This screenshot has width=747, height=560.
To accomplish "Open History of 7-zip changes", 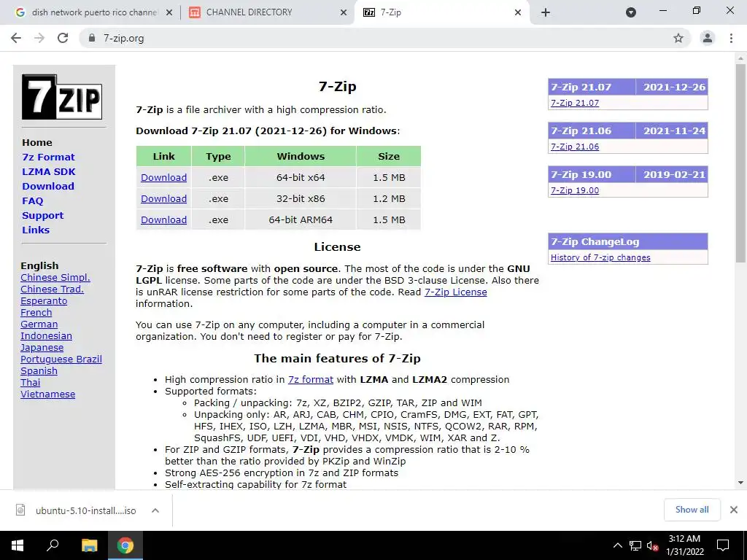I will pyautogui.click(x=600, y=257).
